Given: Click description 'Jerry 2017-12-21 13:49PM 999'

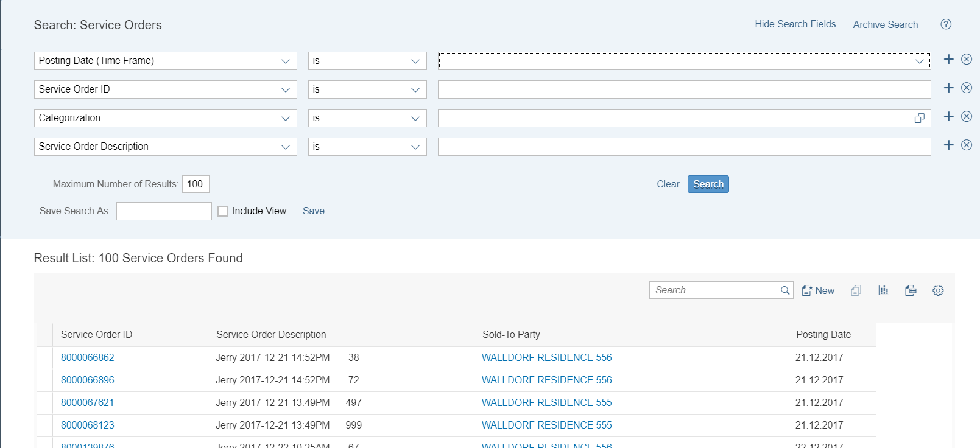Looking at the screenshot, I should click(x=289, y=425).
